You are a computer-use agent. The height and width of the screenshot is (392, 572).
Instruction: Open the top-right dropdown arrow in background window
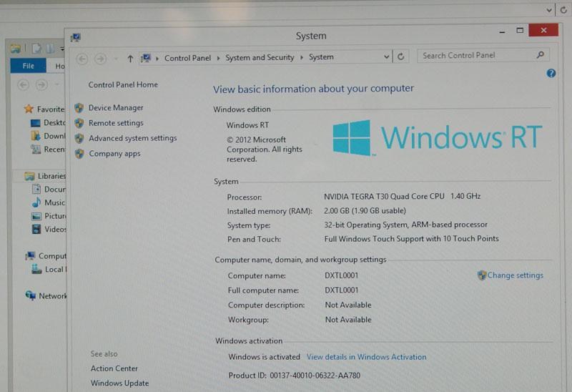[549, 10]
